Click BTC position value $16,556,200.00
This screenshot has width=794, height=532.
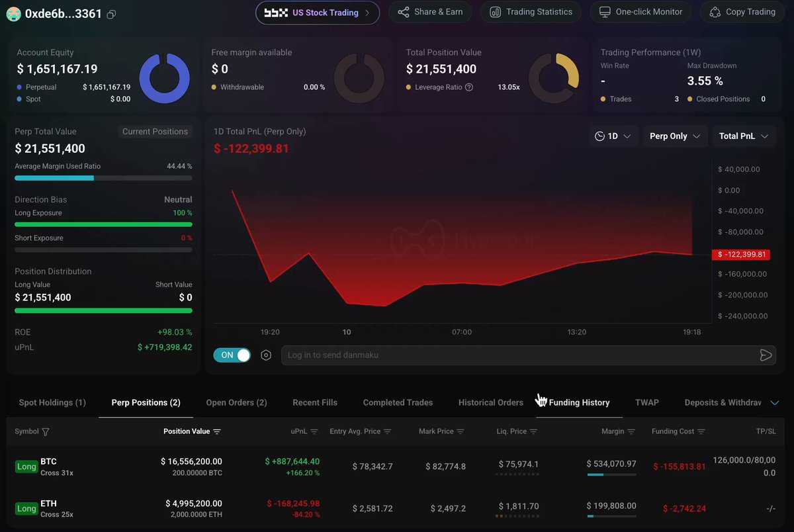coord(192,461)
